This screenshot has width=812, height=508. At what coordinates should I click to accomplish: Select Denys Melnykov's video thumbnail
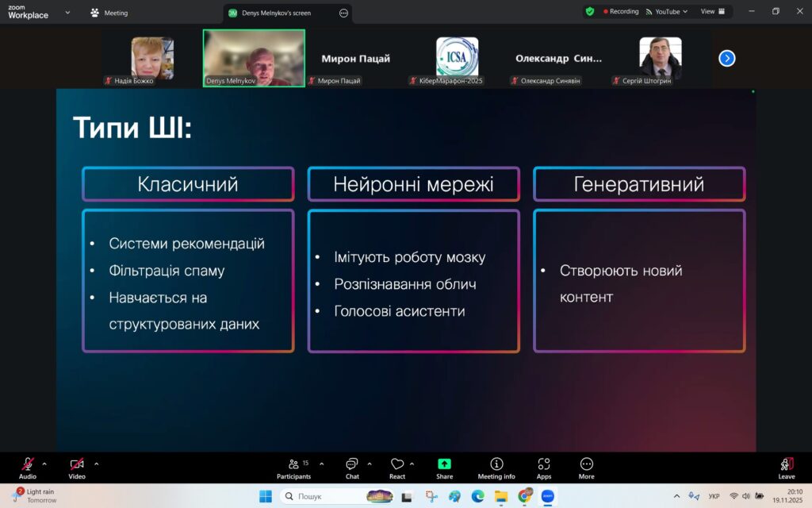254,57
